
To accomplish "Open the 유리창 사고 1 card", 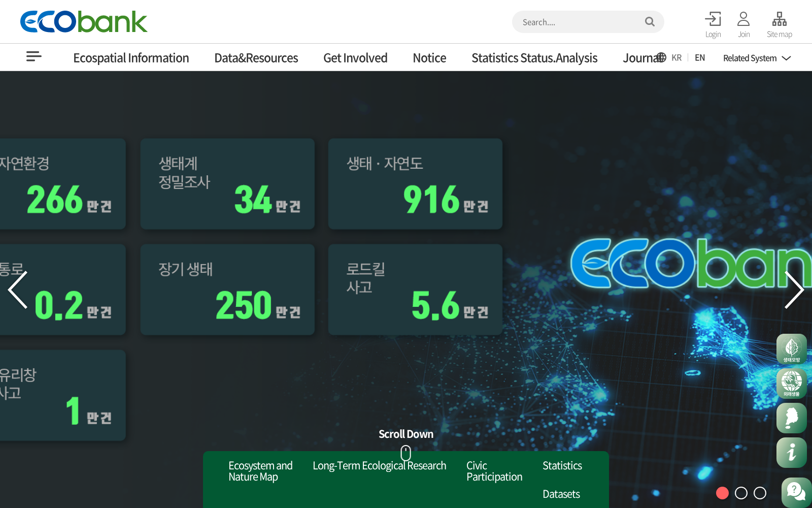I will click(x=63, y=395).
